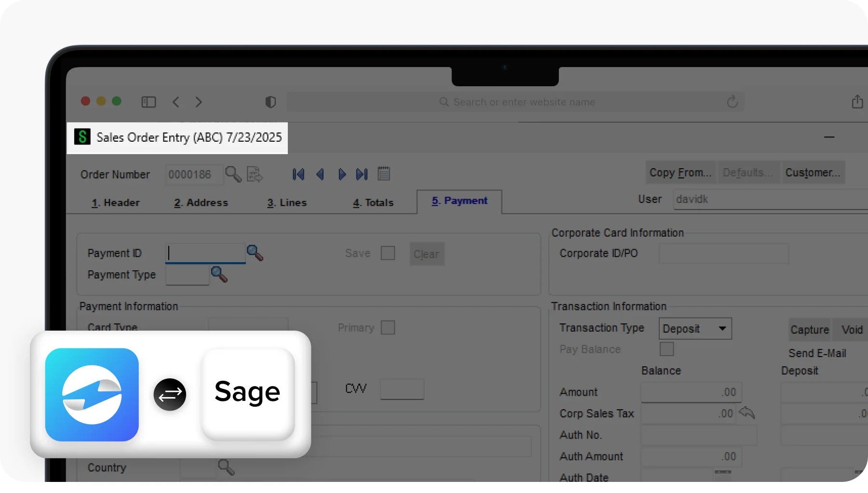Open the memo notepad icon
Viewport: 868px width, 493px height.
384,173
